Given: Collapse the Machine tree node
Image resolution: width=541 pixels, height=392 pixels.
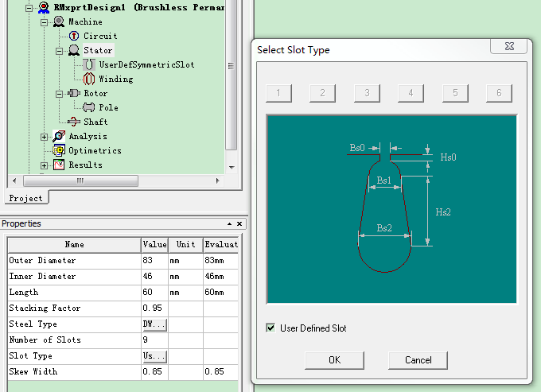Looking at the screenshot, I should pos(45,22).
